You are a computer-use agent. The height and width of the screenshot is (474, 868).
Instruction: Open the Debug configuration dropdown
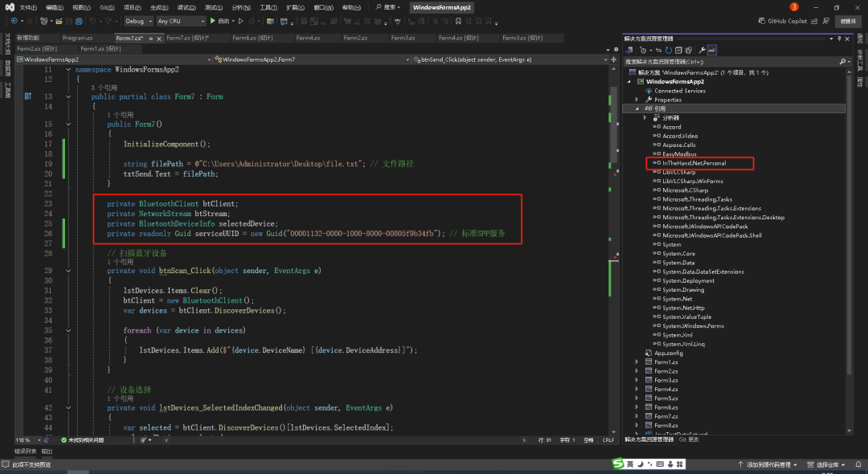pyautogui.click(x=137, y=21)
